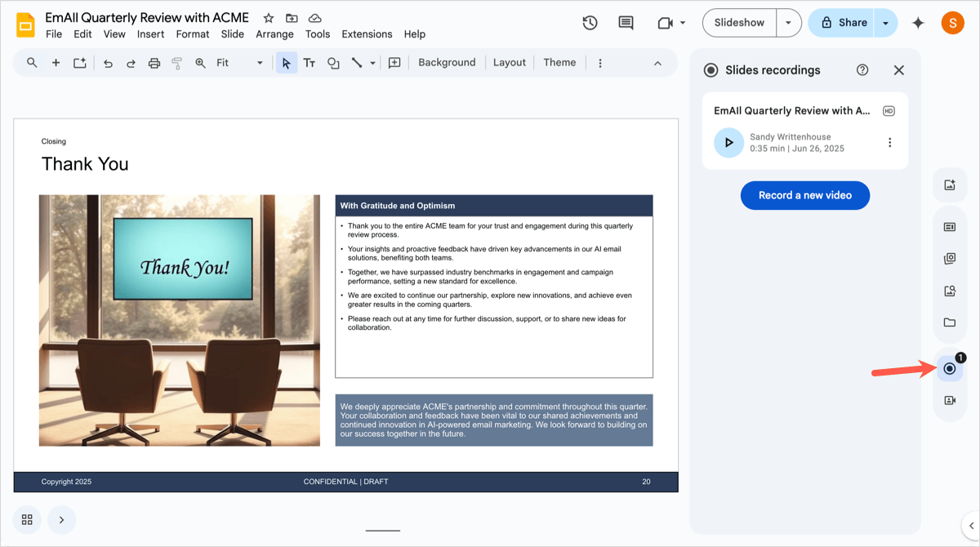Open the toolbar more options menu
980x547 pixels.
coord(600,63)
